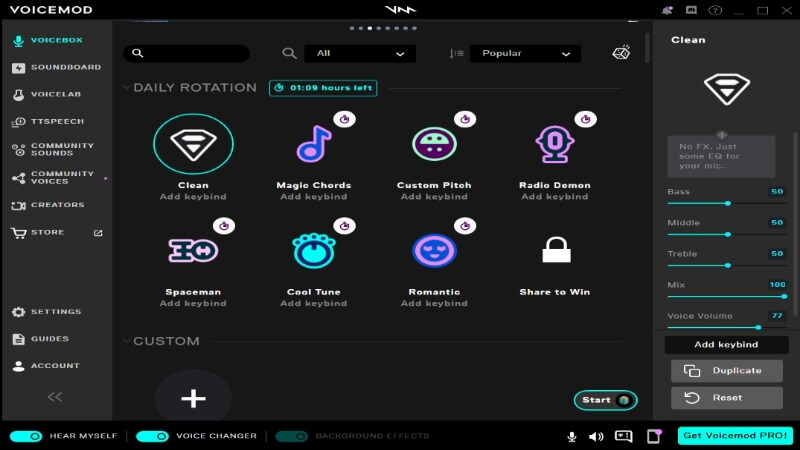Click the timer badge on Radio Demon
The image size is (800, 450).
(585, 119)
